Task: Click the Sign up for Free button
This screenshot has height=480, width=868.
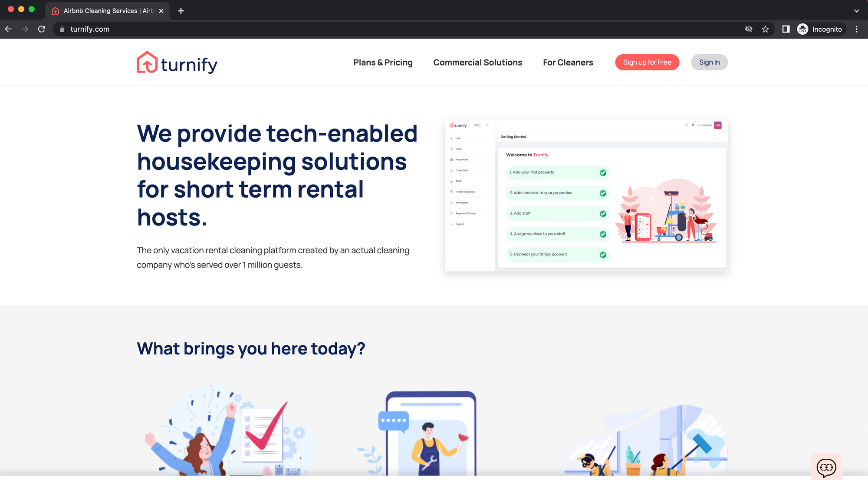Action: pyautogui.click(x=647, y=62)
